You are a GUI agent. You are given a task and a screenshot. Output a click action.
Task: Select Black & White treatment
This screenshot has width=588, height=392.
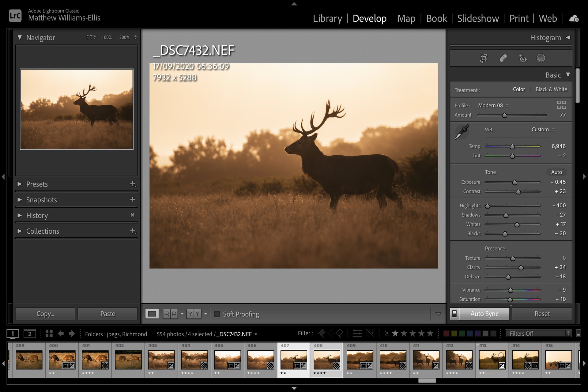(551, 89)
